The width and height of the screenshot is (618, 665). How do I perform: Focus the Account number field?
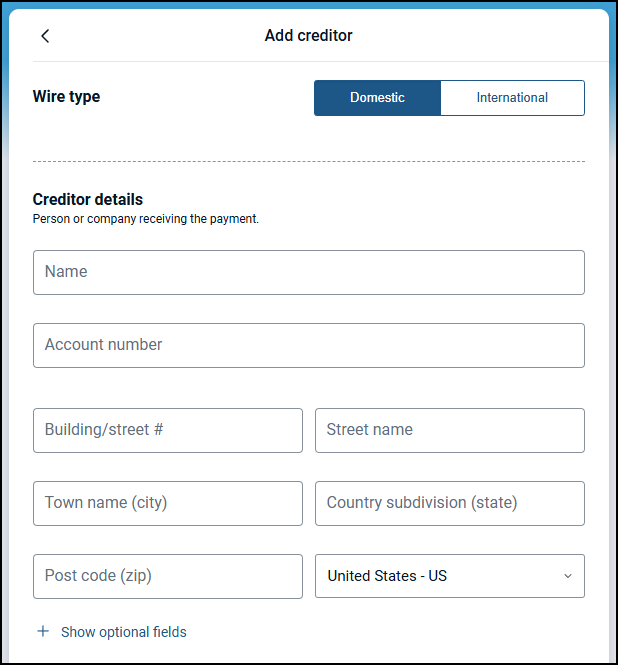click(308, 345)
